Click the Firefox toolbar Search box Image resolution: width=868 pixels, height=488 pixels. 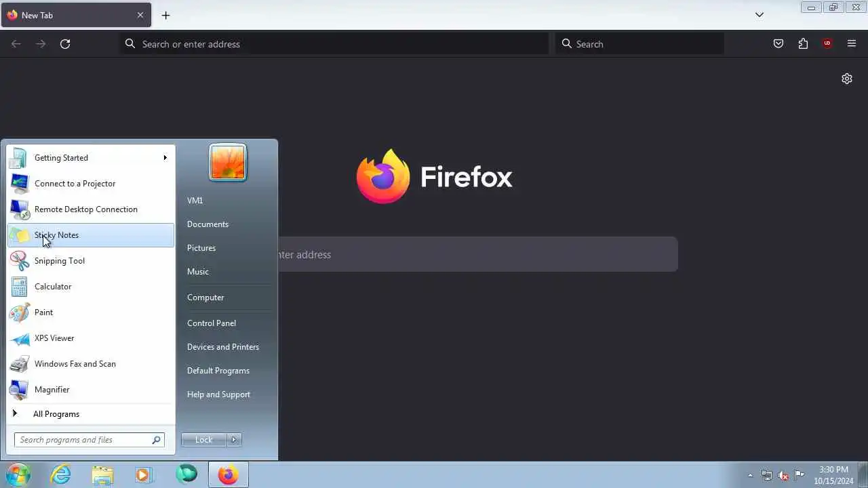click(x=639, y=44)
